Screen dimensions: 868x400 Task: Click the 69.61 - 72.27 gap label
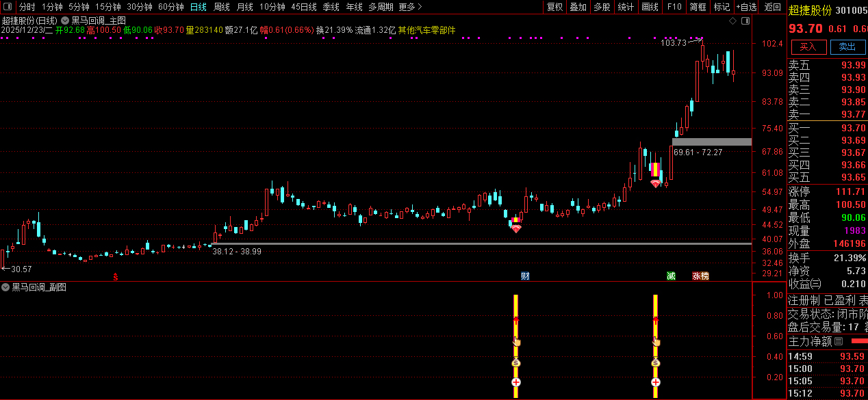click(698, 152)
